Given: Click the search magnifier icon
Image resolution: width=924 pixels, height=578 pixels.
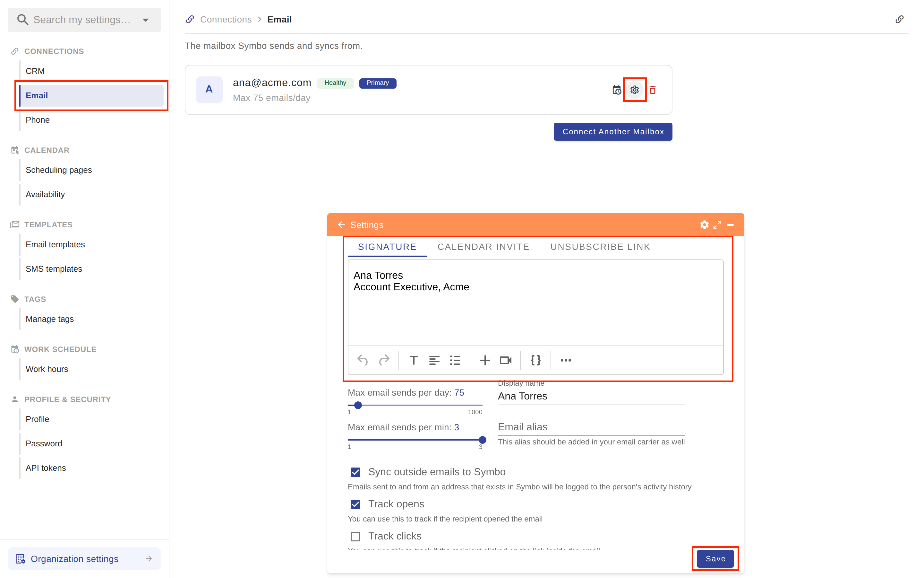Looking at the screenshot, I should pyautogui.click(x=22, y=20).
